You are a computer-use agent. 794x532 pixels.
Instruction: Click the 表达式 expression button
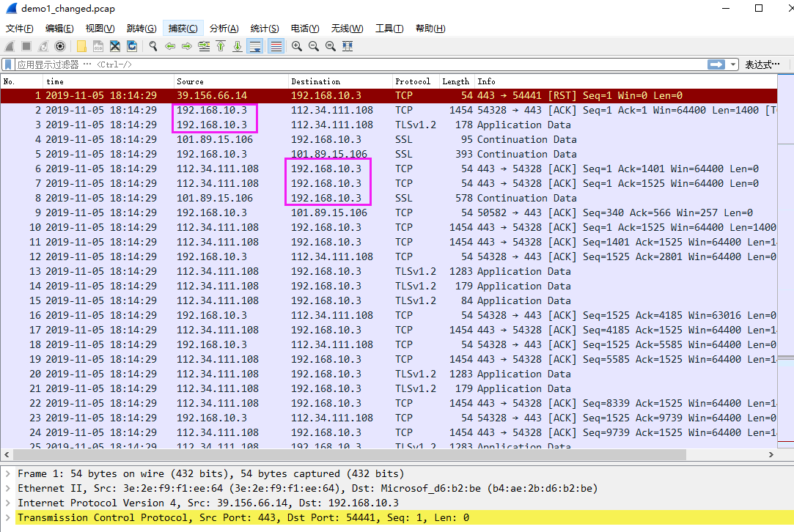(x=762, y=64)
